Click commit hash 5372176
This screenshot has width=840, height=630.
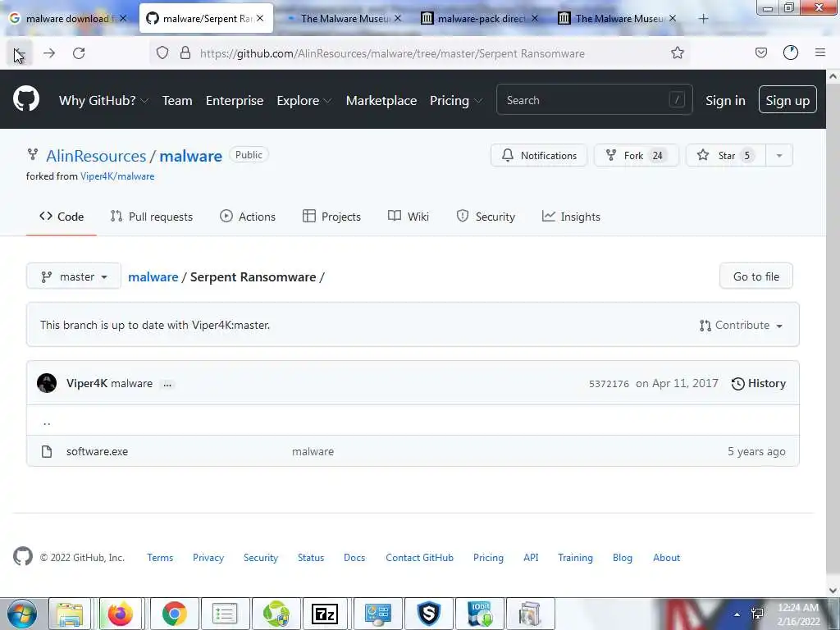pos(609,384)
